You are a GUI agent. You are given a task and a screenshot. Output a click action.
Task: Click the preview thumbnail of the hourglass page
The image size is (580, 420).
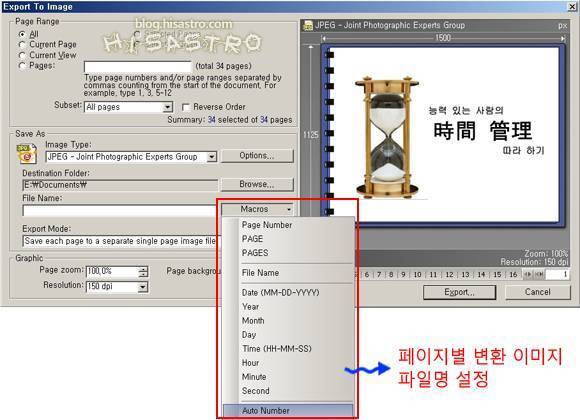click(x=444, y=134)
